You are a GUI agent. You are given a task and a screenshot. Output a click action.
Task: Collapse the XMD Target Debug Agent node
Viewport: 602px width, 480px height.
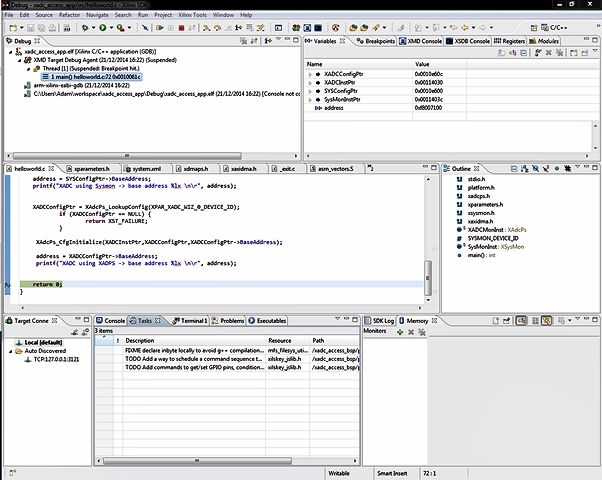tap(20, 60)
